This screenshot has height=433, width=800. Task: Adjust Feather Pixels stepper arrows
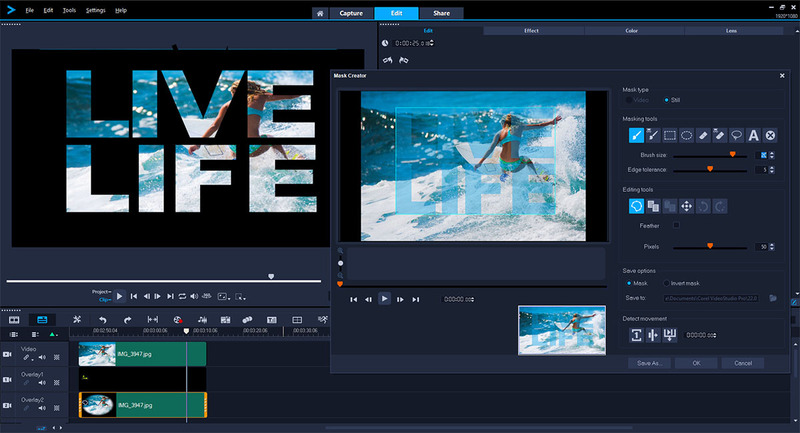click(x=771, y=247)
